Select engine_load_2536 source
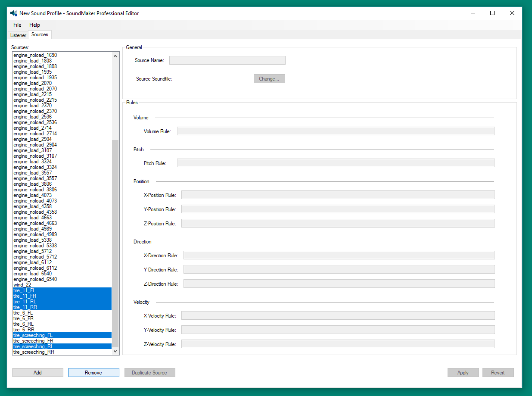Image resolution: width=532 pixels, height=396 pixels. click(62, 117)
